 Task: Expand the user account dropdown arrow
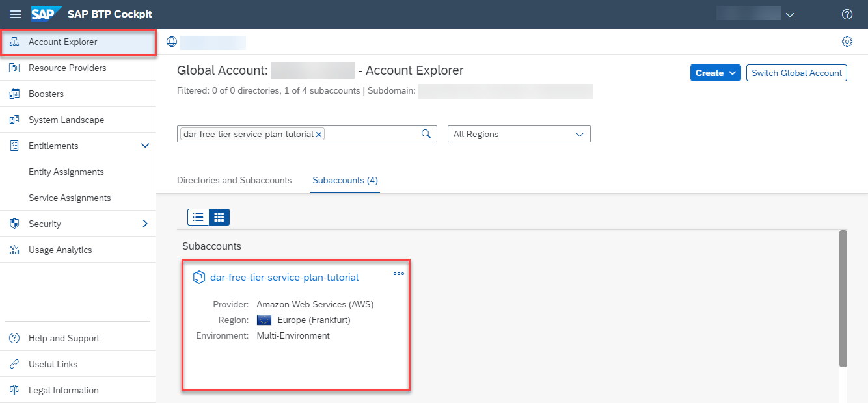[790, 14]
